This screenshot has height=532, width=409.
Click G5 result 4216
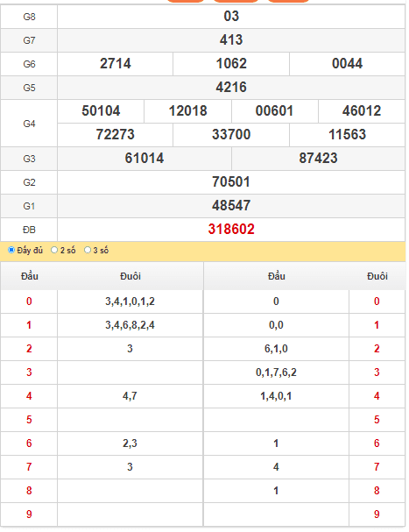point(231,88)
